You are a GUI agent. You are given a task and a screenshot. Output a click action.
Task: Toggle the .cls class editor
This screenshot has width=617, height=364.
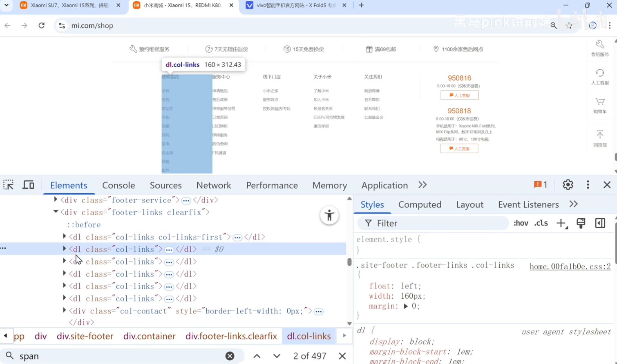pos(541,223)
